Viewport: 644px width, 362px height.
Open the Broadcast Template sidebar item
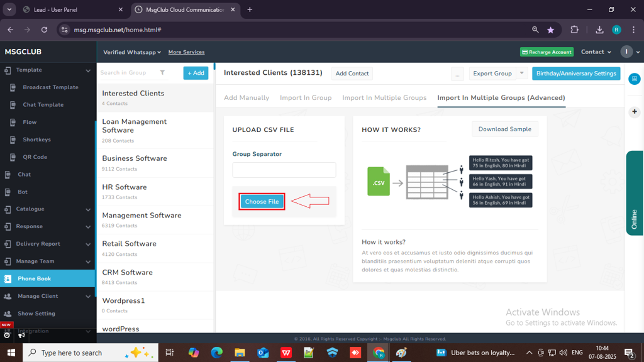[x=50, y=87]
